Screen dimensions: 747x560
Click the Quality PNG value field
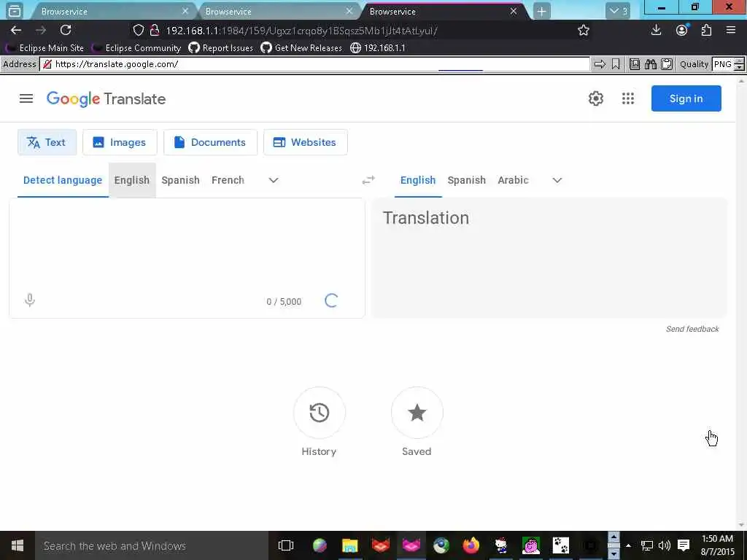[723, 64]
